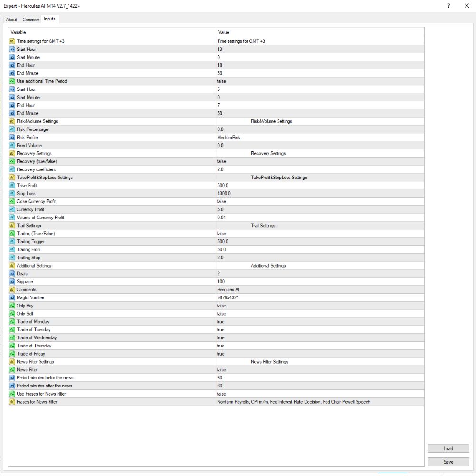The height and width of the screenshot is (476, 476).
Task: Select the Trade of Wednesday label
Action: tap(37, 338)
